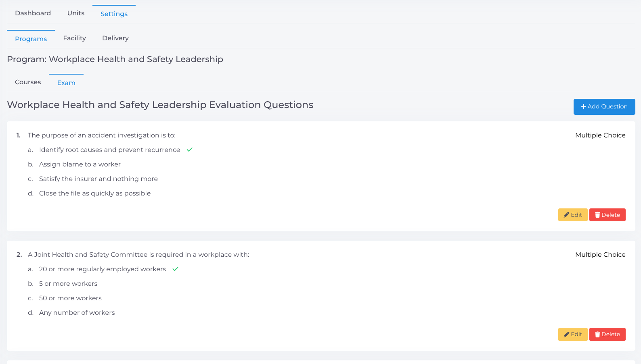Click answer '5 or more workers'
This screenshot has height=364, width=641.
pos(68,284)
